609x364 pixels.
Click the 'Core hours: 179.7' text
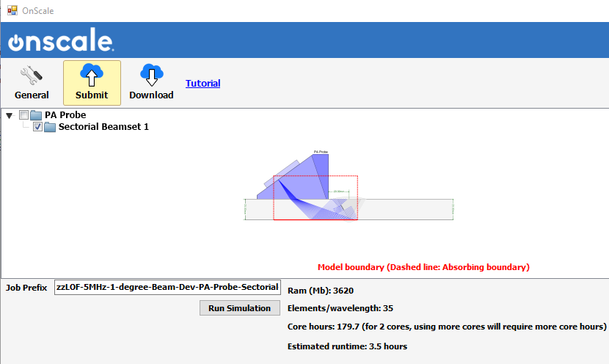323,327
